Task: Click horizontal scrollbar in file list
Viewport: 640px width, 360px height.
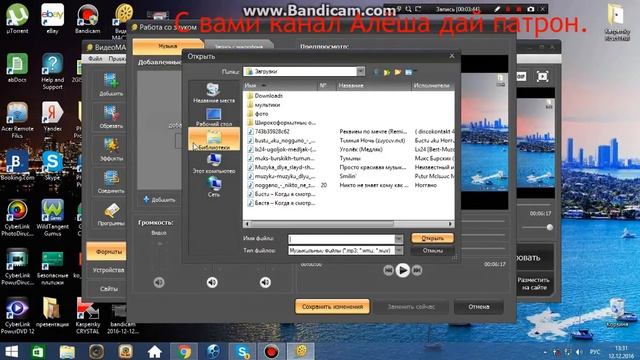Action: (x=322, y=224)
